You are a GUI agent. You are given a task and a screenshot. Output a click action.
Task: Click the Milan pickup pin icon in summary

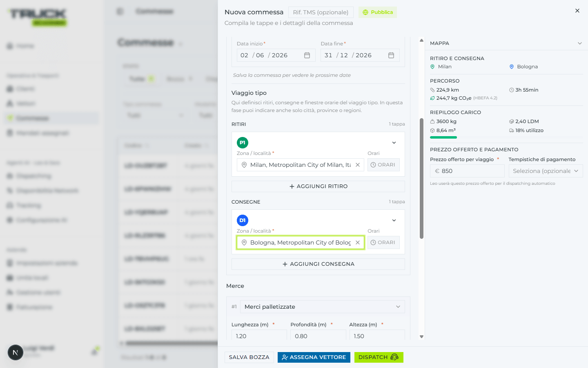tap(432, 67)
